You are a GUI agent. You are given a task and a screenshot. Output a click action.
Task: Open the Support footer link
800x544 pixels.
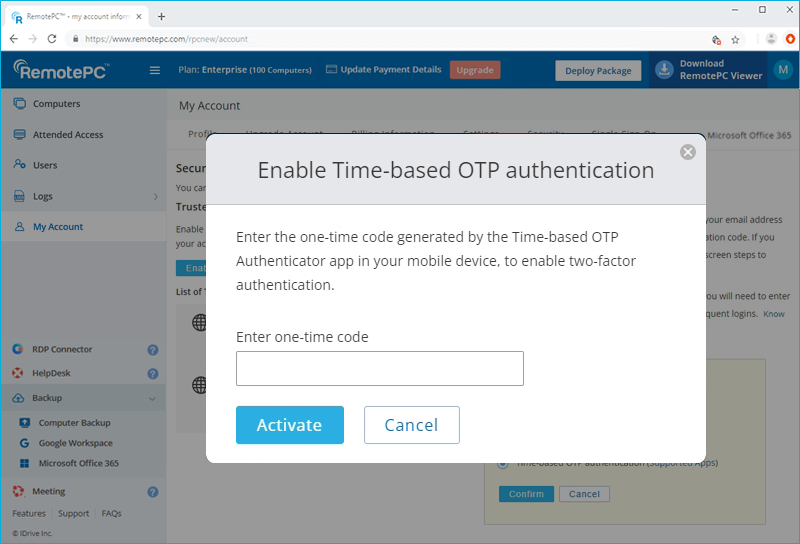73,514
